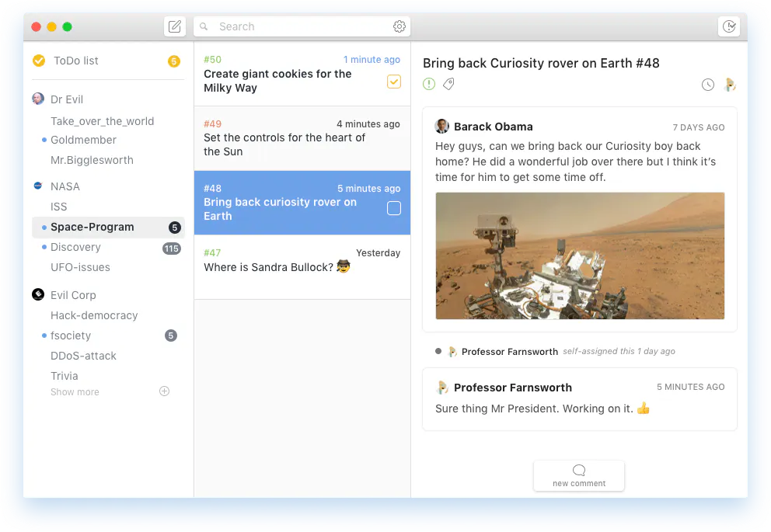This screenshot has height=532, width=771.
Task: Select Dr Evil account in sidebar
Action: (x=67, y=99)
